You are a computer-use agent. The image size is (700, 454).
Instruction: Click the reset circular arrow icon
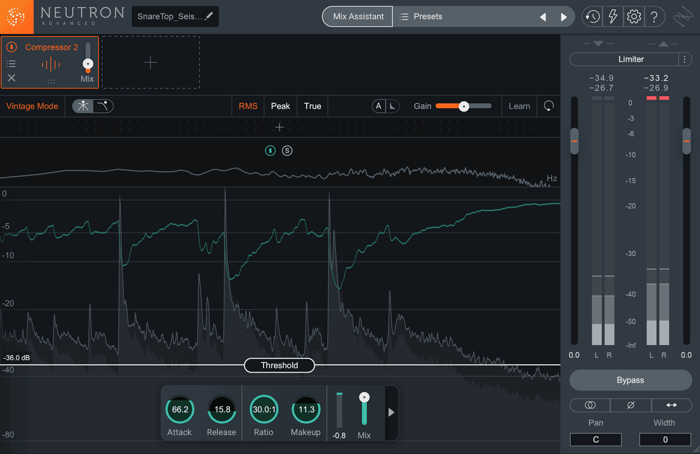549,106
